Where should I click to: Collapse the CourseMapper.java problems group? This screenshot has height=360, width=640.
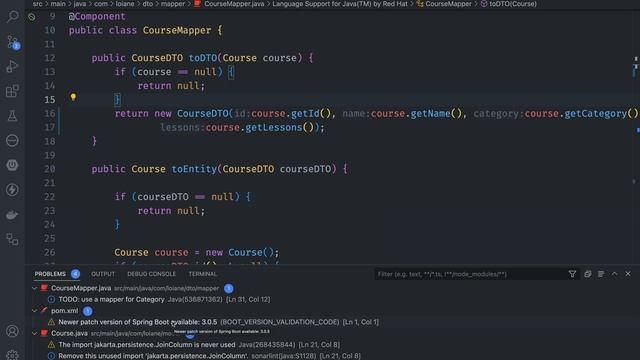coord(35,288)
